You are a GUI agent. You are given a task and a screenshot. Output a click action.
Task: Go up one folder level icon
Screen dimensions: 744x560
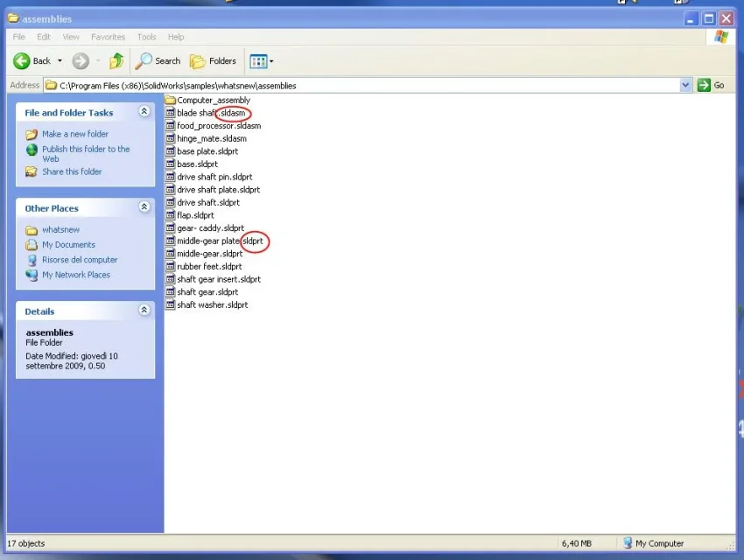coord(116,61)
